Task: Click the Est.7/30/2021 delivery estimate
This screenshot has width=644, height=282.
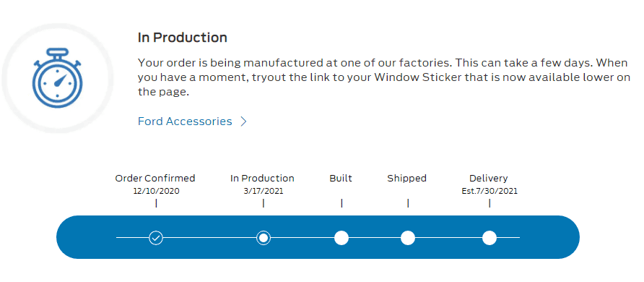Action: point(489,191)
